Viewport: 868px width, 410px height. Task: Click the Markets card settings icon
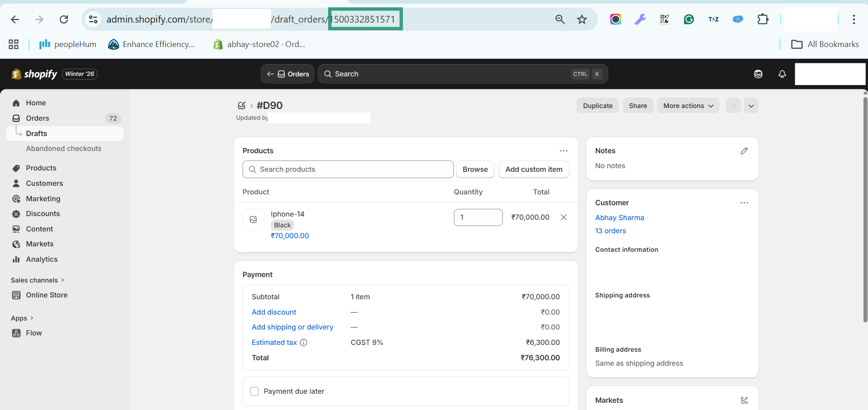(x=744, y=401)
